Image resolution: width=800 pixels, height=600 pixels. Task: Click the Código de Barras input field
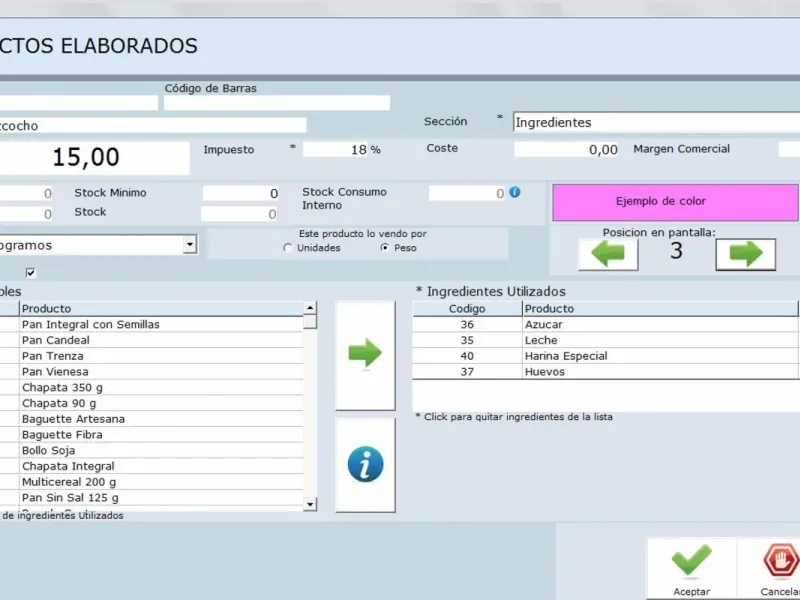tap(277, 103)
